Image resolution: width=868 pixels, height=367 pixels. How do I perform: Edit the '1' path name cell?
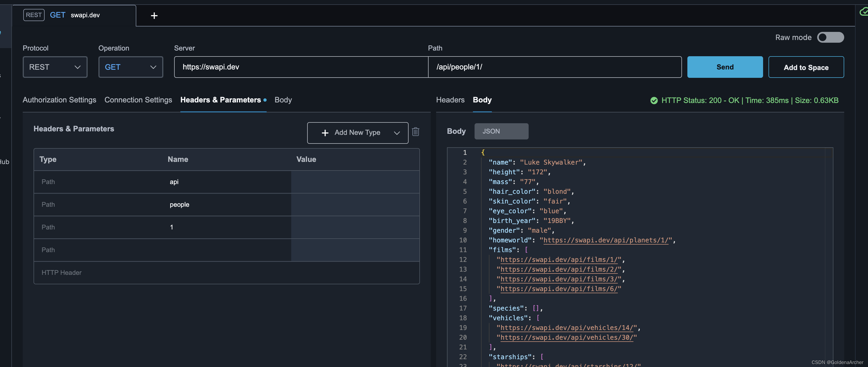[x=227, y=227]
